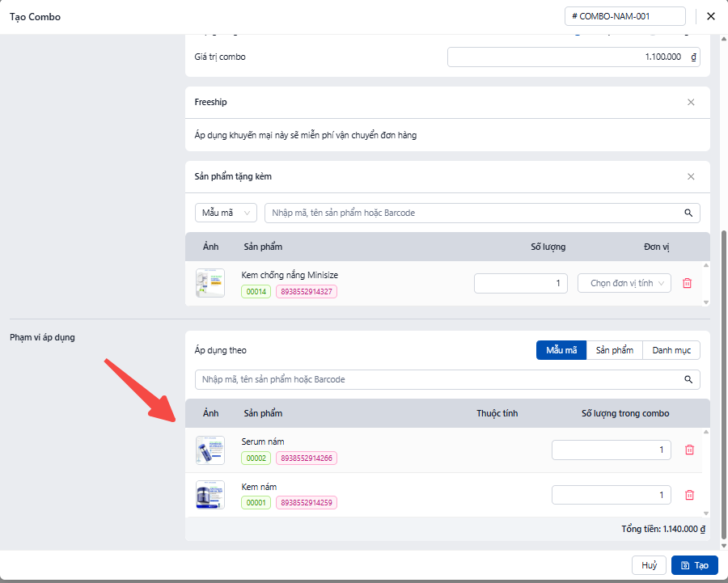728x583 pixels.
Task: Open Serum nám product thumbnail
Action: [210, 450]
